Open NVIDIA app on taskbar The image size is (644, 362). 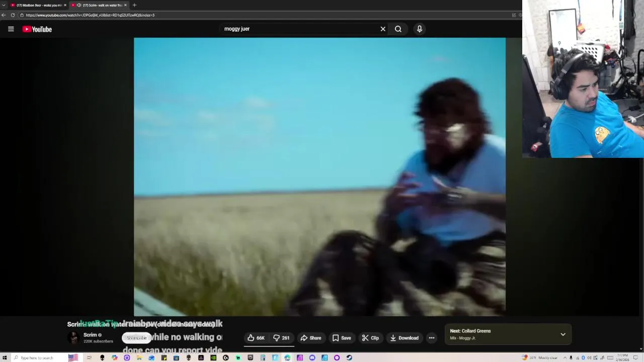(213, 357)
